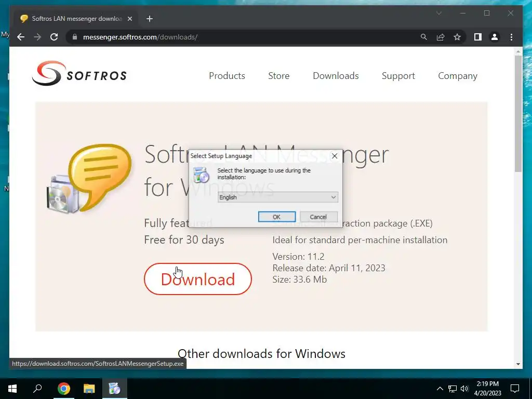
Task: Open the Chrome profile avatar
Action: [x=495, y=37]
